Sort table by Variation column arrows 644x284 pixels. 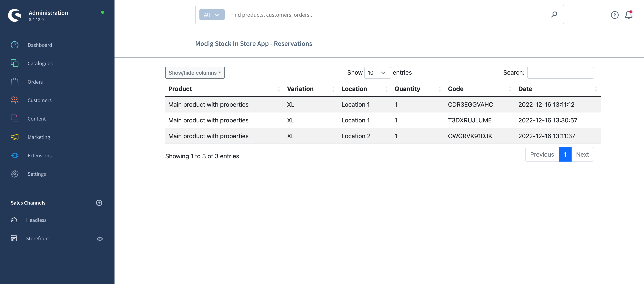pos(333,89)
